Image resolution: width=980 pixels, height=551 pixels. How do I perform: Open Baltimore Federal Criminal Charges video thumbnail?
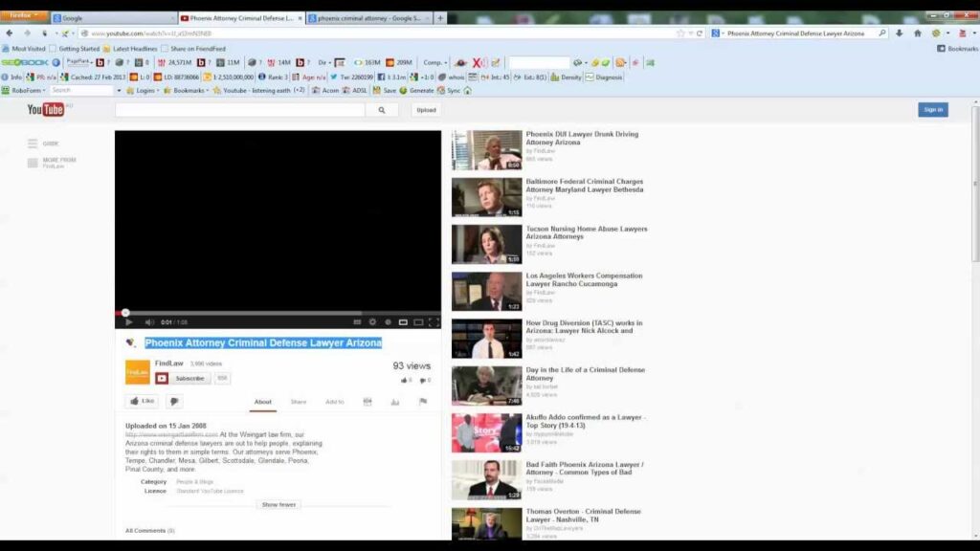coord(487,197)
